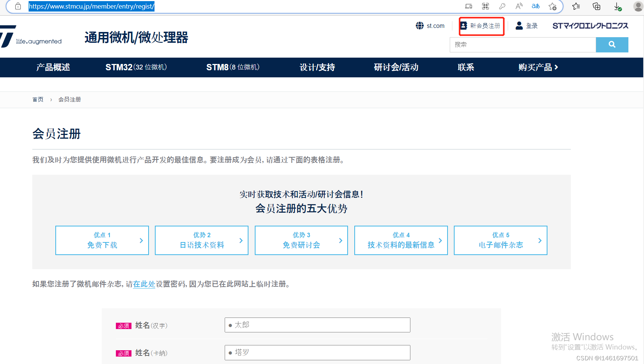644x364 pixels.
Task: Click the 新会员注册 link
Action: [485, 26]
